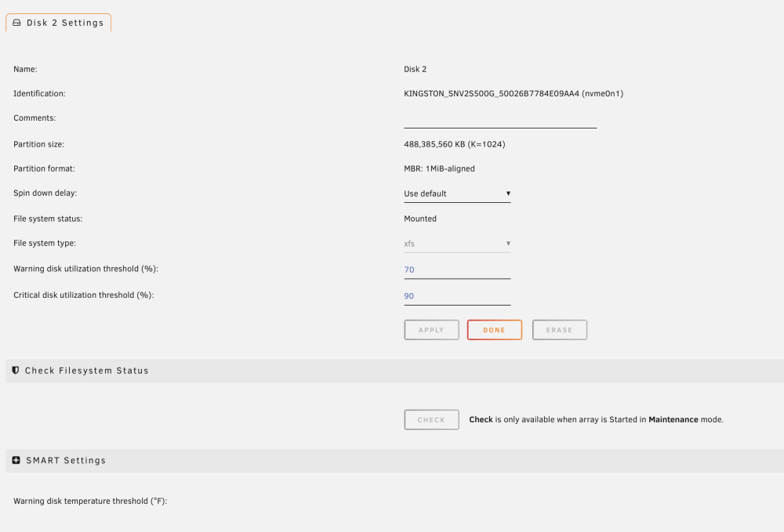Click the Critical disk utilization threshold field

[457, 296]
